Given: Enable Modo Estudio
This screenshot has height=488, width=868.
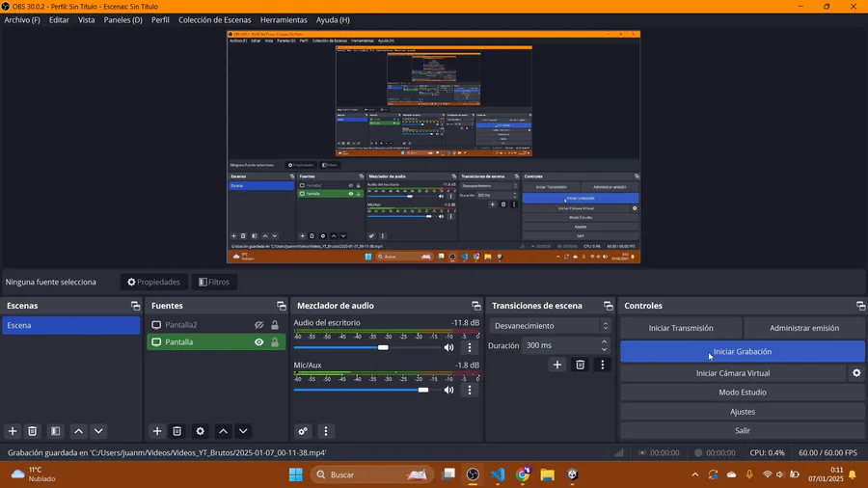Looking at the screenshot, I should tap(743, 393).
